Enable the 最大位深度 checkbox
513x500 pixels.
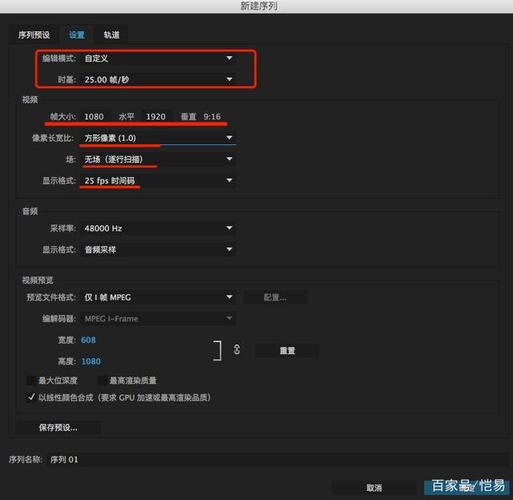31,380
